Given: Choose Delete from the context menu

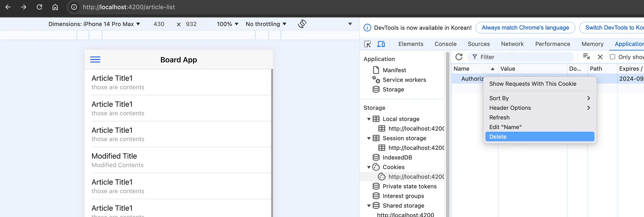Looking at the screenshot, I should click(539, 137).
